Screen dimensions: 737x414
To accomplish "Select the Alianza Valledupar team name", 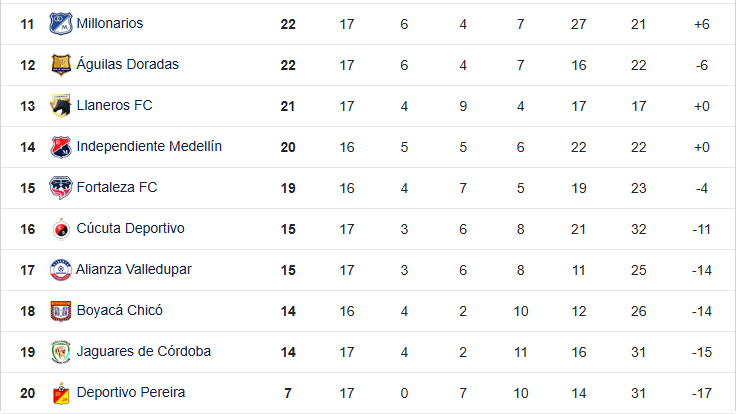I will point(134,270).
